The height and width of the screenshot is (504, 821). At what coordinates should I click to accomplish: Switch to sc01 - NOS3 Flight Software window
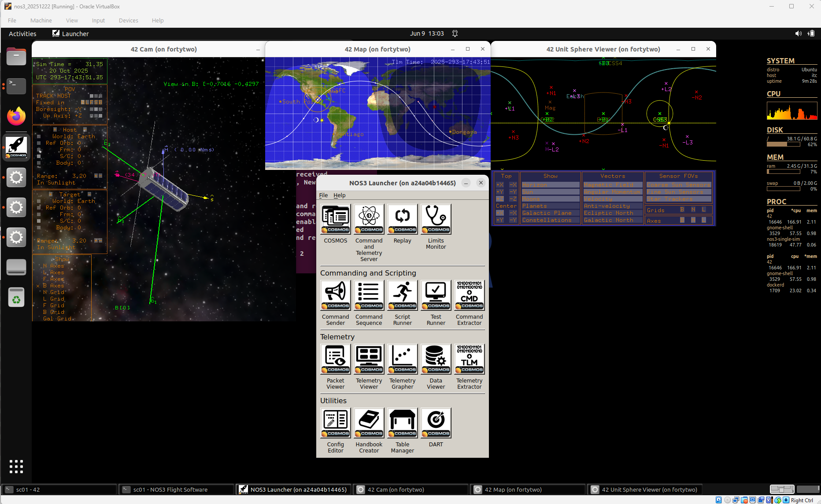[x=177, y=489]
